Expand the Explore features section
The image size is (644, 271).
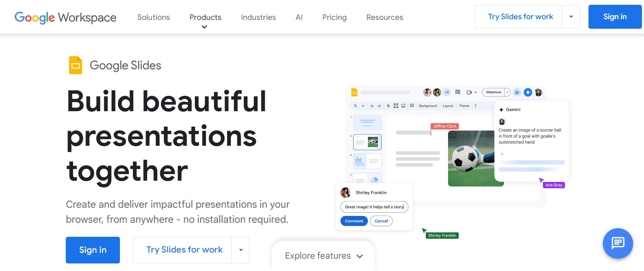[324, 256]
